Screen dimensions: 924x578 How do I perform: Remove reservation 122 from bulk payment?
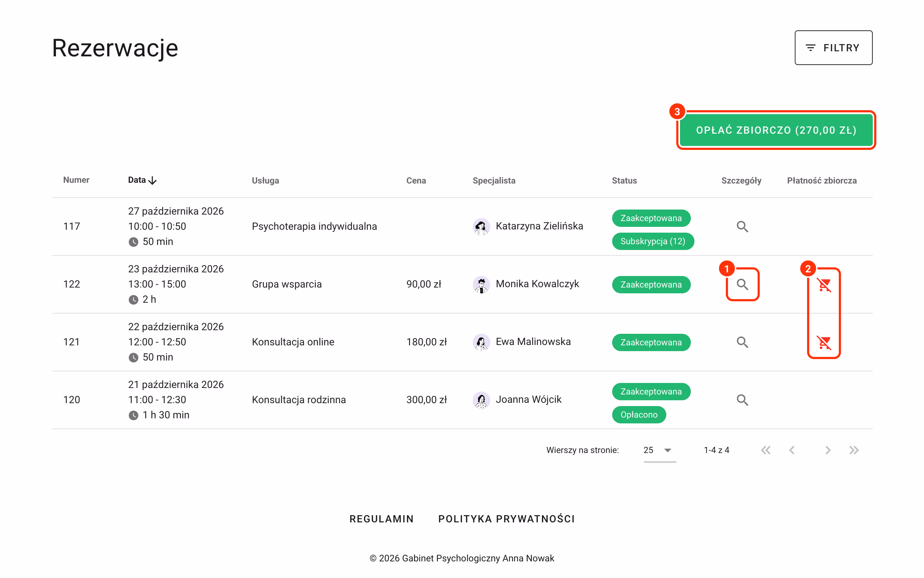click(x=824, y=284)
